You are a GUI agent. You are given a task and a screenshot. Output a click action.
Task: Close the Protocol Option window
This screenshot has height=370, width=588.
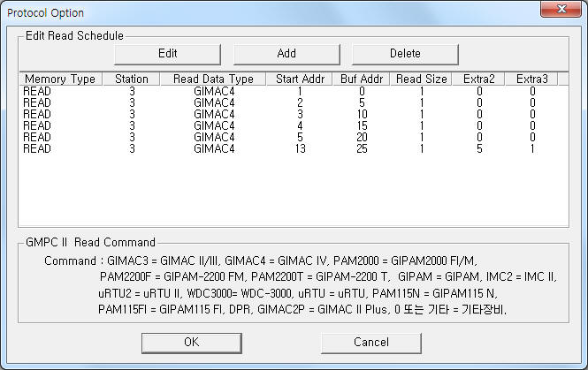click(x=561, y=9)
